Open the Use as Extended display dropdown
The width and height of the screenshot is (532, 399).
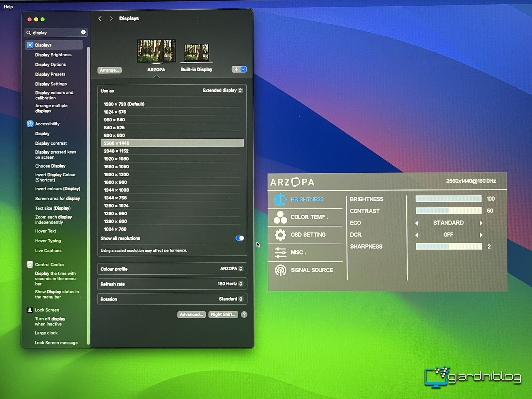click(222, 90)
